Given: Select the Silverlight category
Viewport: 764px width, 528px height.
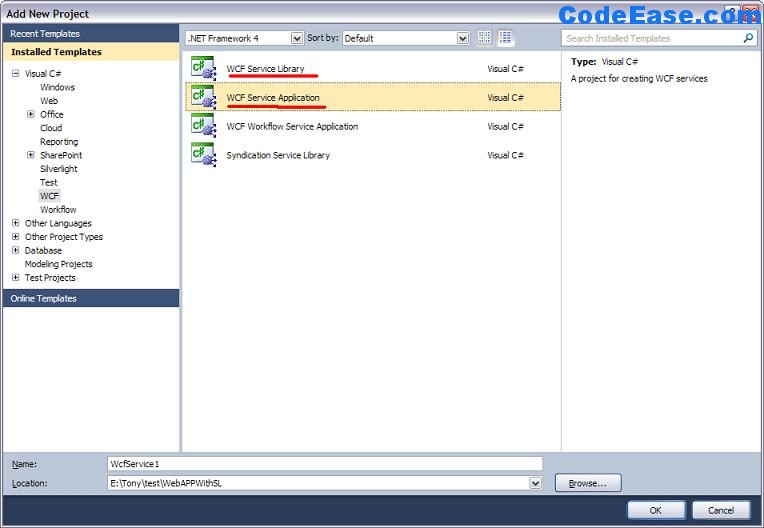Looking at the screenshot, I should 59,169.
